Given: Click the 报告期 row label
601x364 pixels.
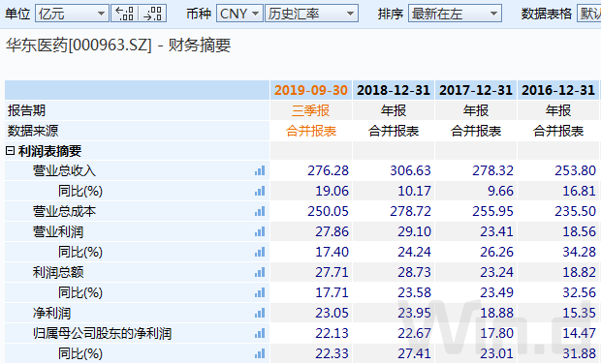Looking at the screenshot, I should point(26,110).
